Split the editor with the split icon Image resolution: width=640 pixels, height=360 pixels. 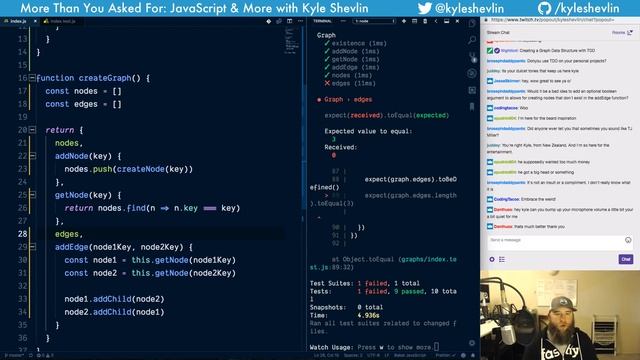289,21
